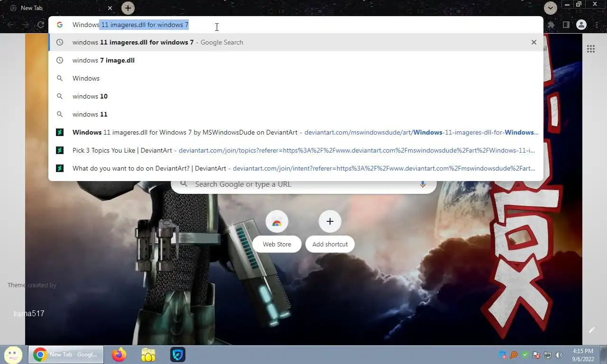Open 'What do you want to do on DeviantArt?' suggestion

(x=296, y=168)
